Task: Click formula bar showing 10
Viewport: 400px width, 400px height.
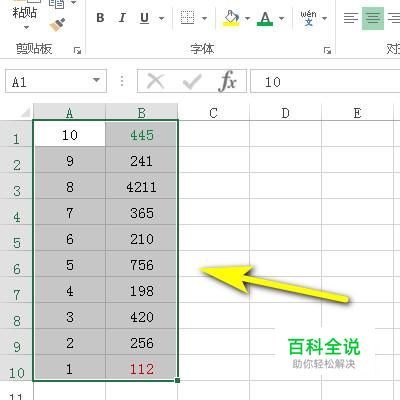Action: (x=325, y=81)
